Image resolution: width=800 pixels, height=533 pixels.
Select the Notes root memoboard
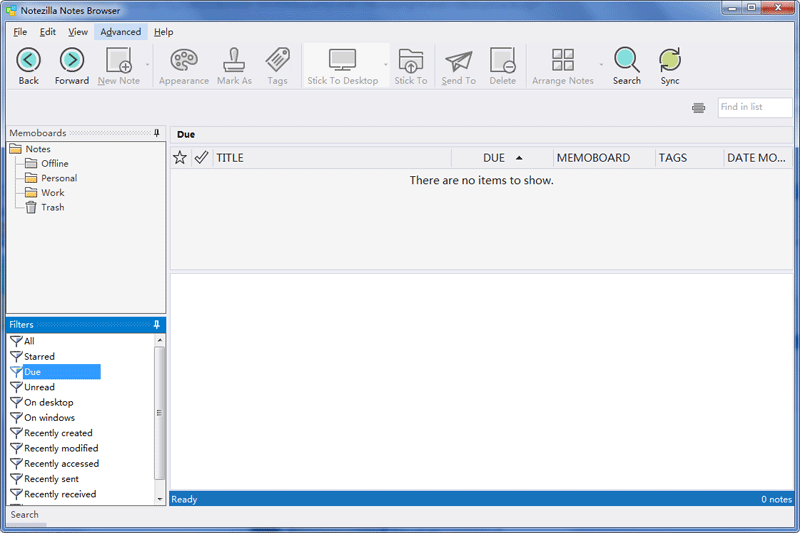pos(38,149)
